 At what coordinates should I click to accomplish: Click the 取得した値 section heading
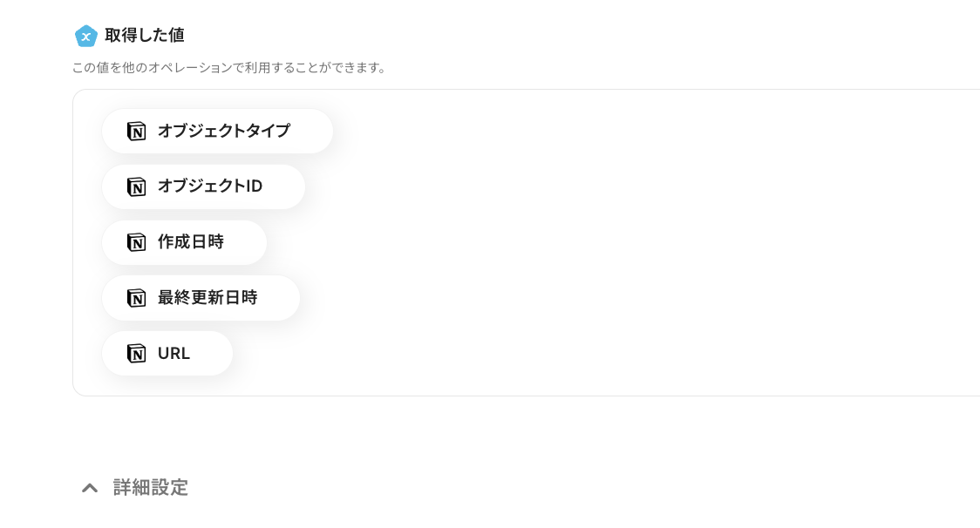[x=145, y=36]
